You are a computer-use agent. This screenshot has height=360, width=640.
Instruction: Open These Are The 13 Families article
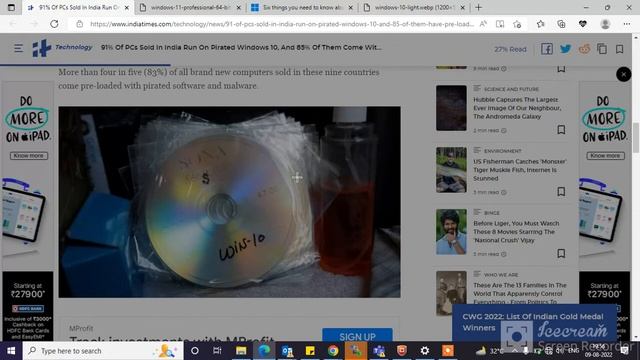tap(520, 293)
